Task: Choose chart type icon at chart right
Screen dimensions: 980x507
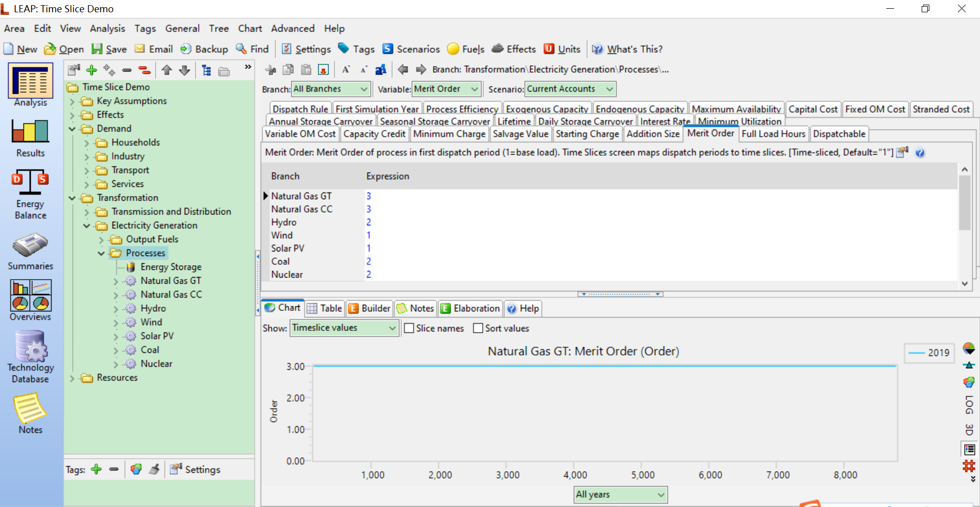Action: [969, 349]
